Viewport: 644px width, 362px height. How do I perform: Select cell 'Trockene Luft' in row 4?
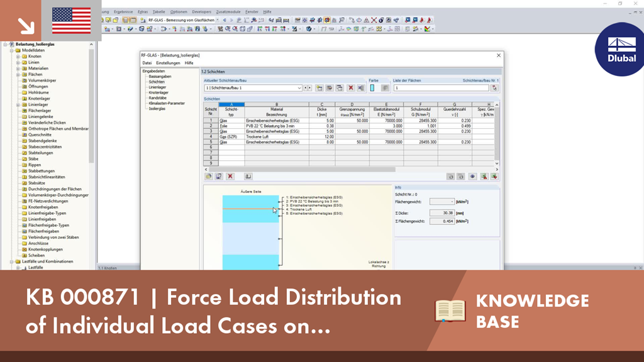277,136
